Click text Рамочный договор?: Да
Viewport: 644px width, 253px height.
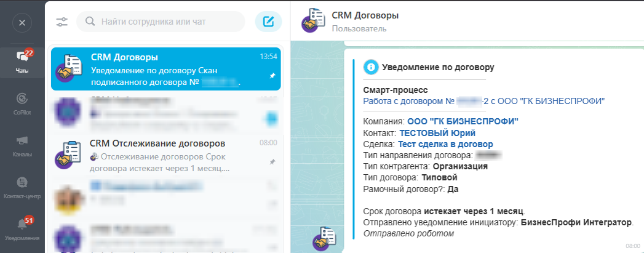point(411,190)
